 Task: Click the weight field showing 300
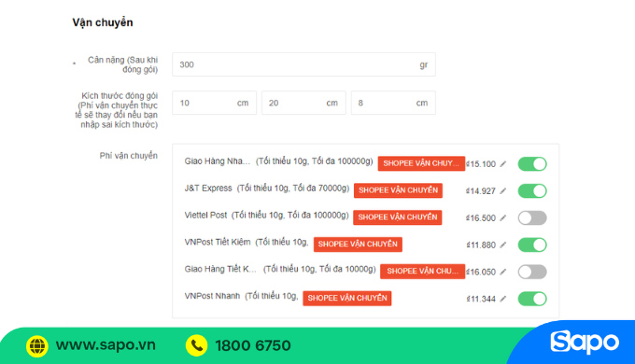coord(303,64)
